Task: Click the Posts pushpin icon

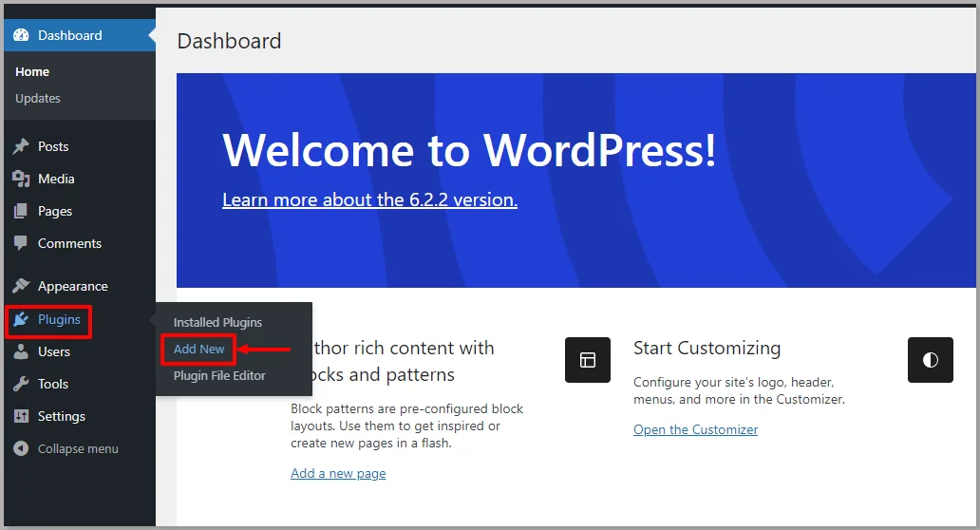Action: [x=21, y=146]
